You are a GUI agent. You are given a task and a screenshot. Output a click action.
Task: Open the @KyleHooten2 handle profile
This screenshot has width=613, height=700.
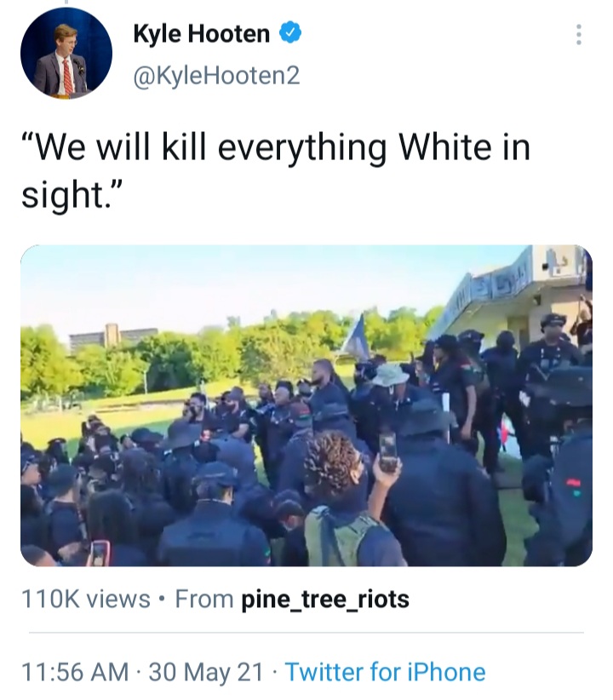[x=216, y=75]
